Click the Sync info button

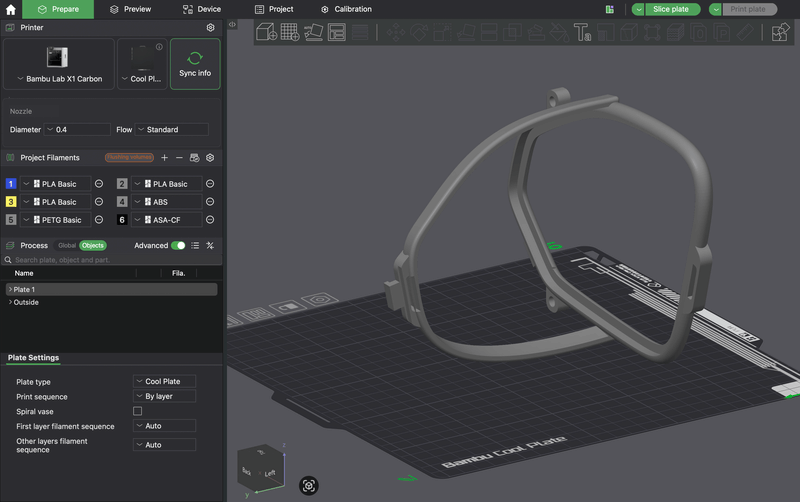[195, 64]
